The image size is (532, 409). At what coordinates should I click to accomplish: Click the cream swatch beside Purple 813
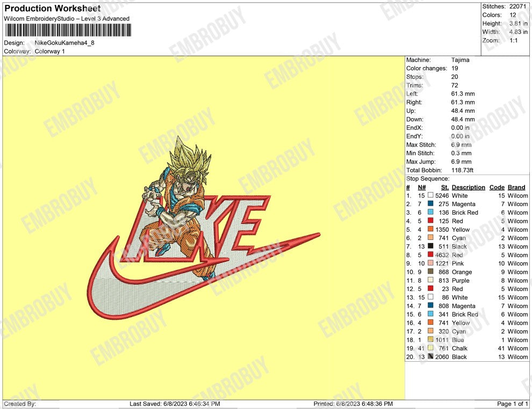click(430, 280)
